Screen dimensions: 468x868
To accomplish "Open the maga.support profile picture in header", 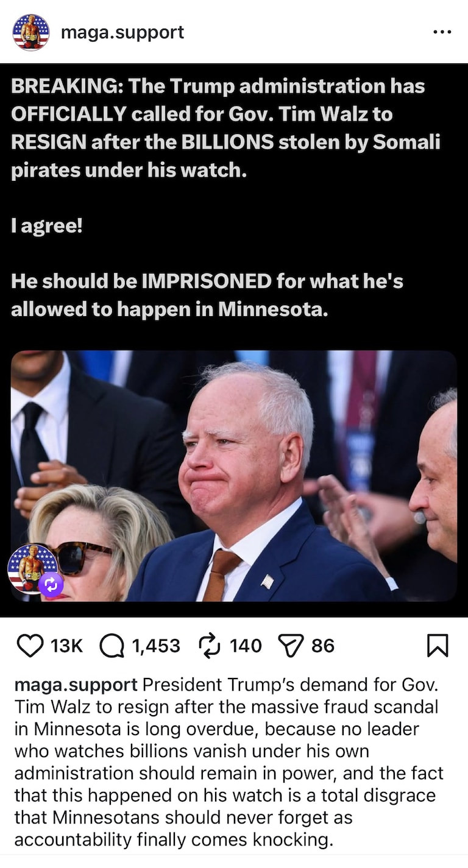I will pyautogui.click(x=30, y=32).
